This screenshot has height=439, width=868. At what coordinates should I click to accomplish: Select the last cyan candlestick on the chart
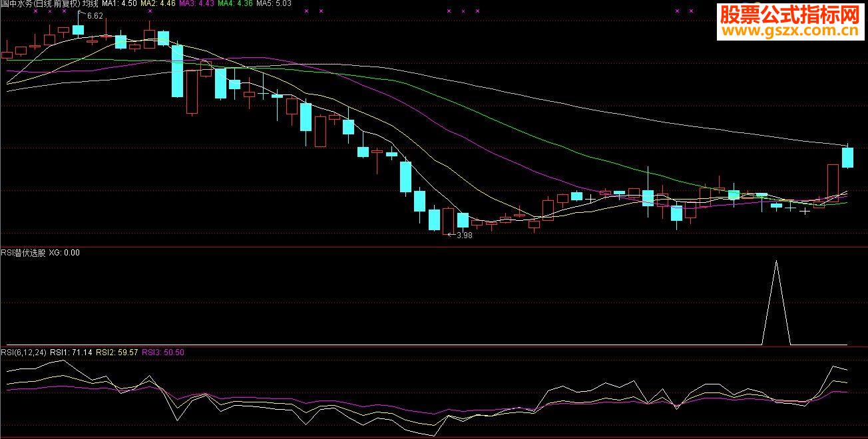[847, 158]
